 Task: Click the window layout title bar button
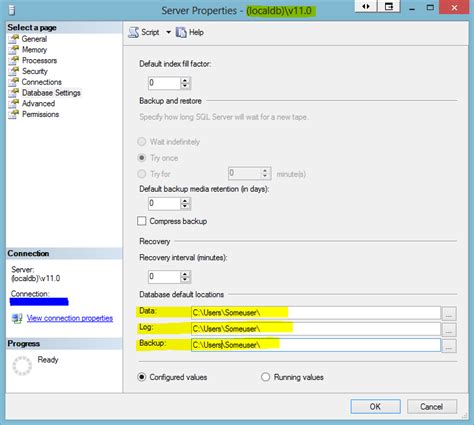[389, 6]
